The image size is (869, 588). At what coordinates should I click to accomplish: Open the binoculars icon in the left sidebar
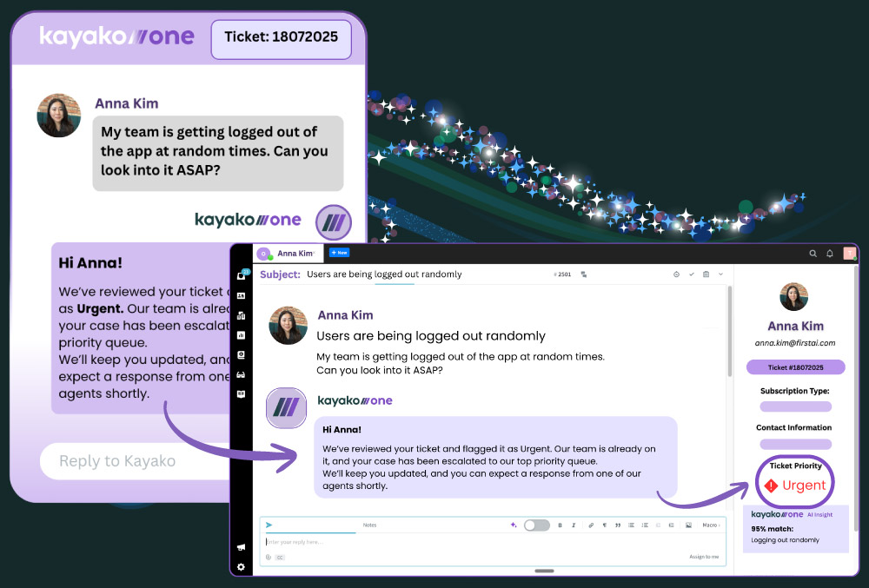click(x=241, y=375)
